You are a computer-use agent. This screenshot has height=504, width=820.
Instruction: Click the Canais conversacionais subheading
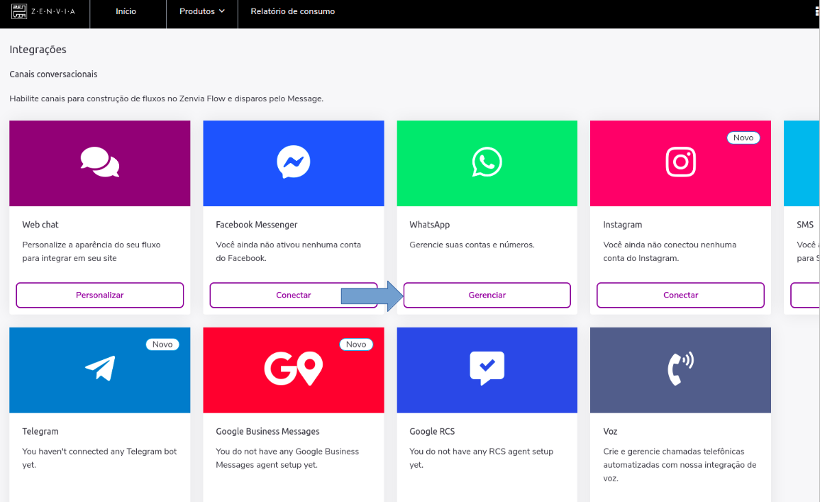pyautogui.click(x=53, y=74)
